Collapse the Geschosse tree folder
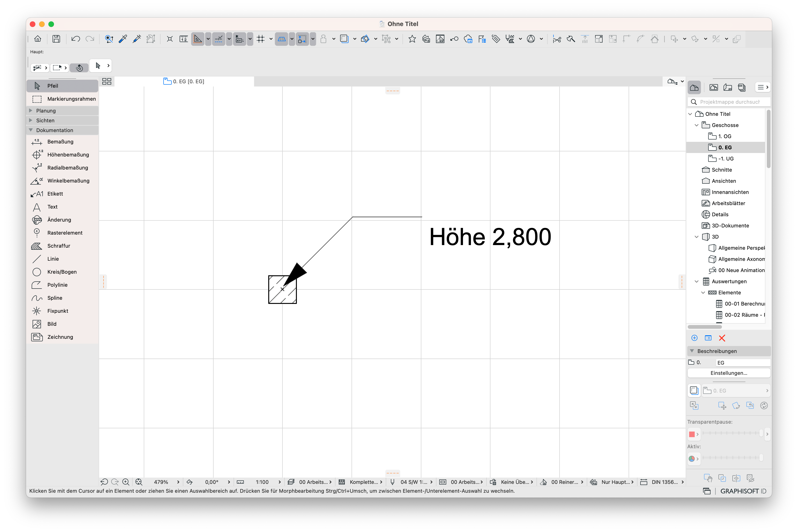This screenshot has height=532, width=798. (x=697, y=125)
